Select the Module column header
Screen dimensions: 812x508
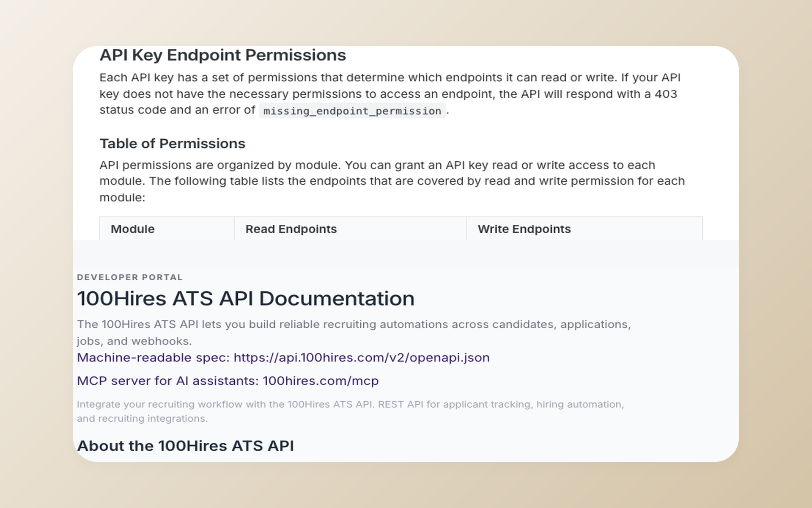[x=167, y=229]
